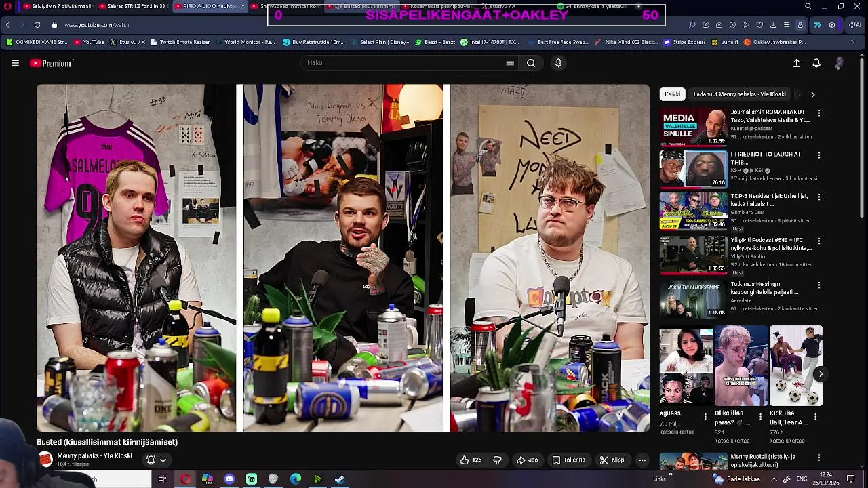The height and width of the screenshot is (488, 868).
Task: Open options for I TRIED NOT TO LAUGH video
Action: [x=819, y=155]
